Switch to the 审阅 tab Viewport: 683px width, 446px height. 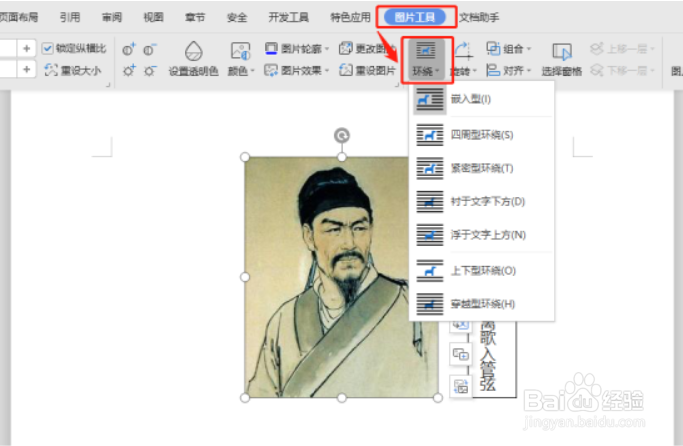pos(112,17)
